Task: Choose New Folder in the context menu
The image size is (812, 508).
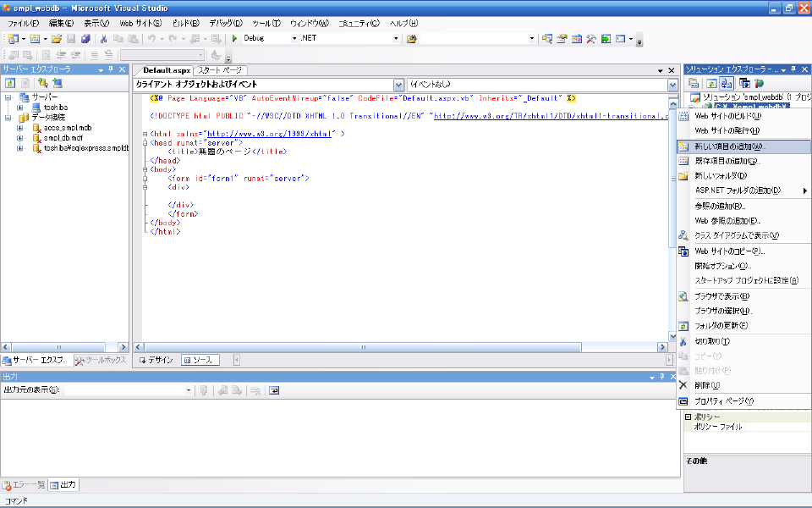Action: [x=743, y=176]
